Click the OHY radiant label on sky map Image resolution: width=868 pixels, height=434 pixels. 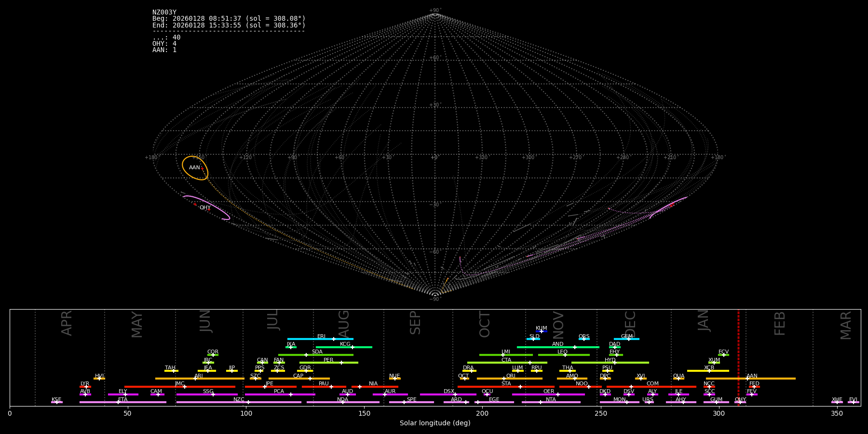tap(205, 208)
